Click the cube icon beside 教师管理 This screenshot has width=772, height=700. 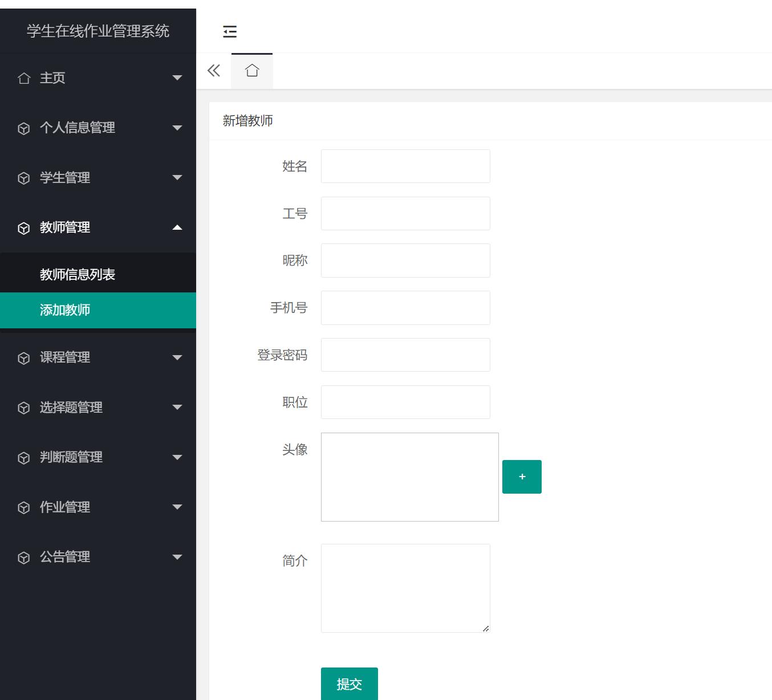click(x=24, y=228)
